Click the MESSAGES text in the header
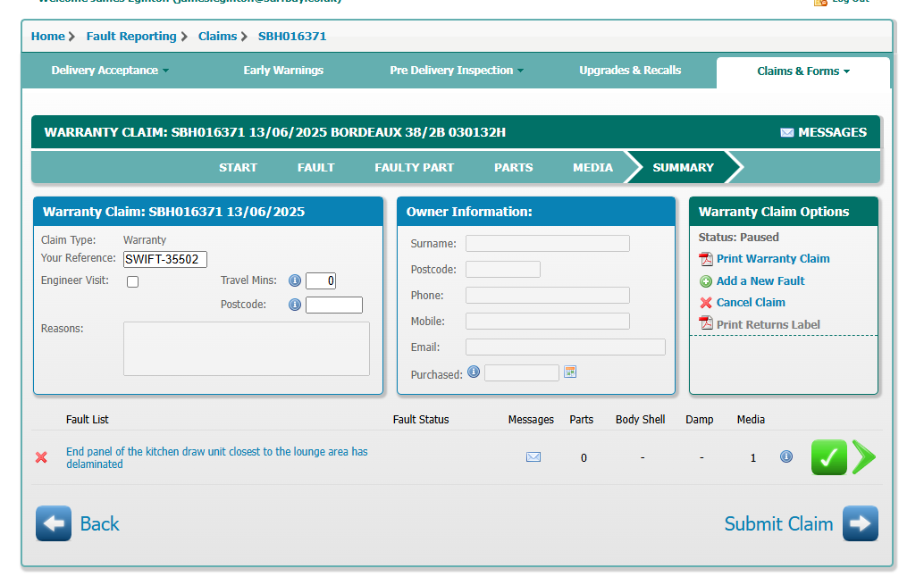Screen dimensions: 924x577 [832, 132]
